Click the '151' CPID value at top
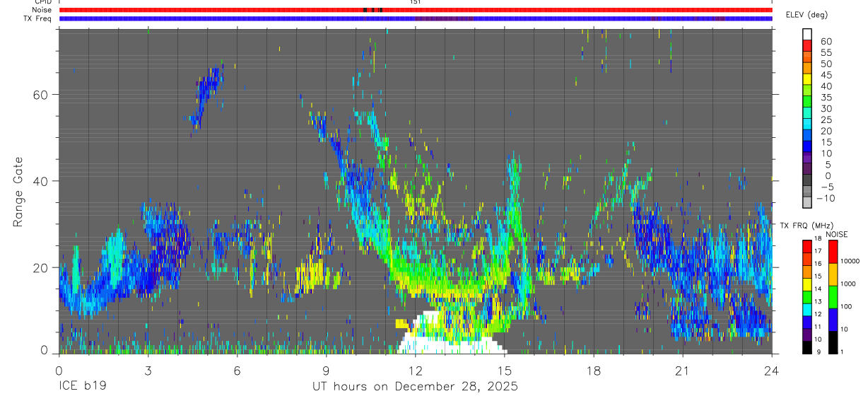The height and width of the screenshot is (401, 868). coord(415,2)
